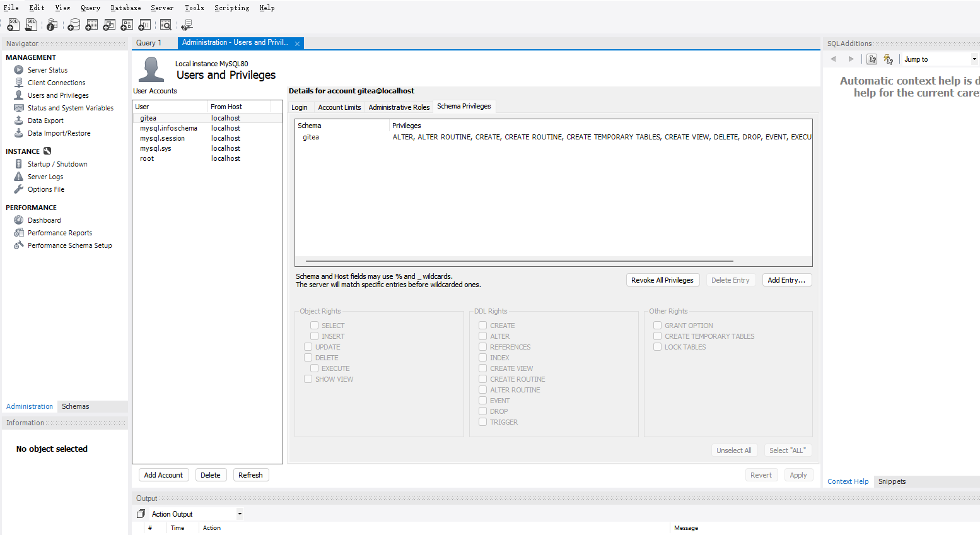Open the object inspector info icon
Viewport: 980px width, 535px height.
point(52,25)
